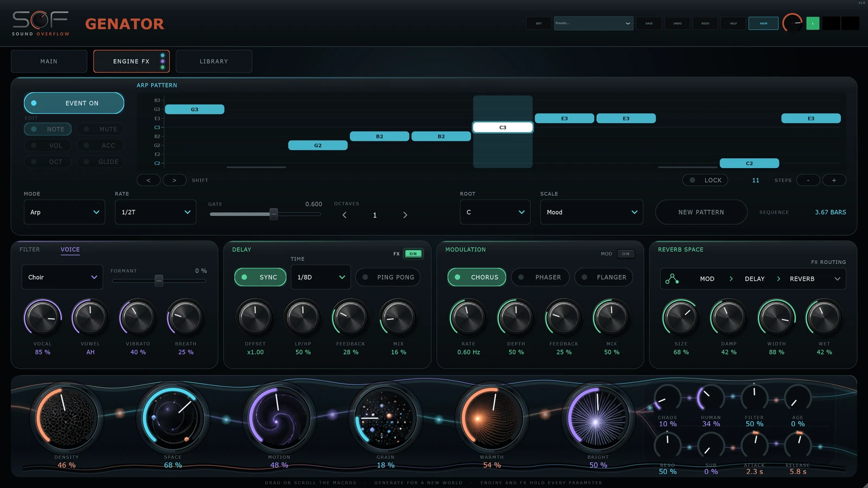Click the green L button in the header

[813, 23]
